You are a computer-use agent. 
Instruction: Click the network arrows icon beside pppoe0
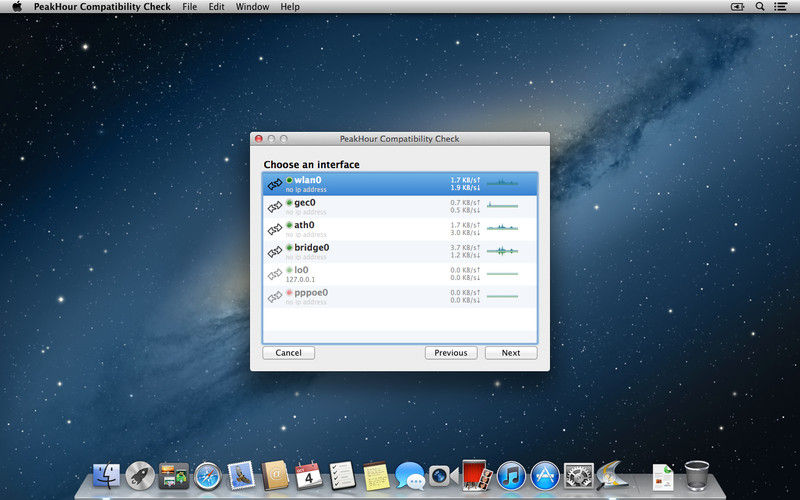[x=275, y=296]
